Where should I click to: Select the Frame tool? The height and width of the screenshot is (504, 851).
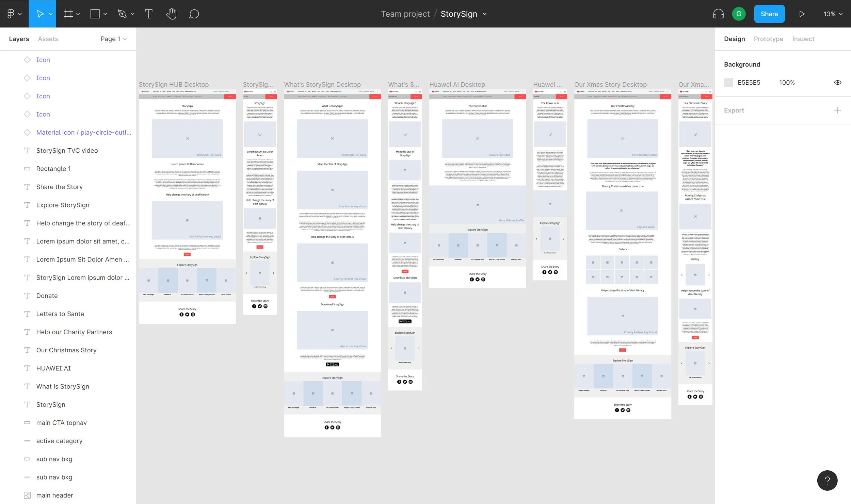tap(68, 14)
